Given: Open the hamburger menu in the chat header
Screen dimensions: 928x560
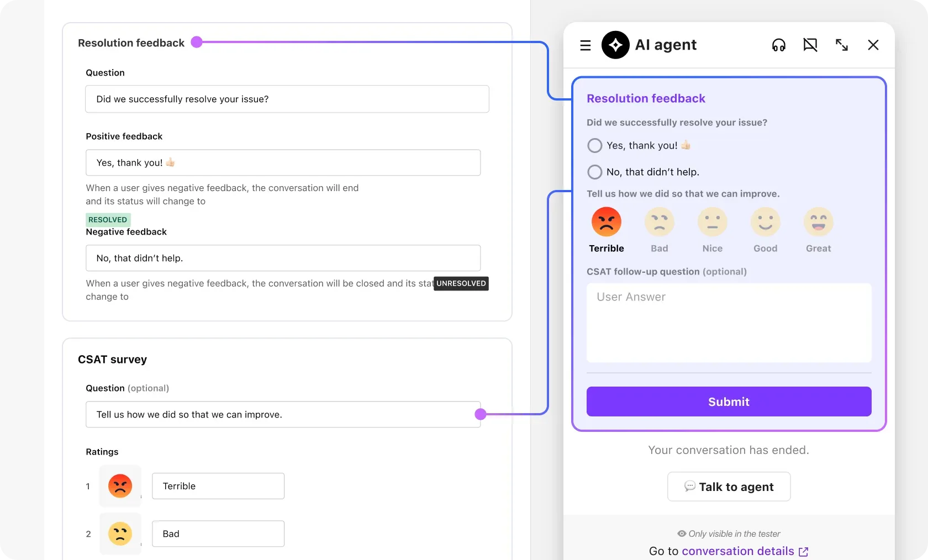Looking at the screenshot, I should coord(584,45).
